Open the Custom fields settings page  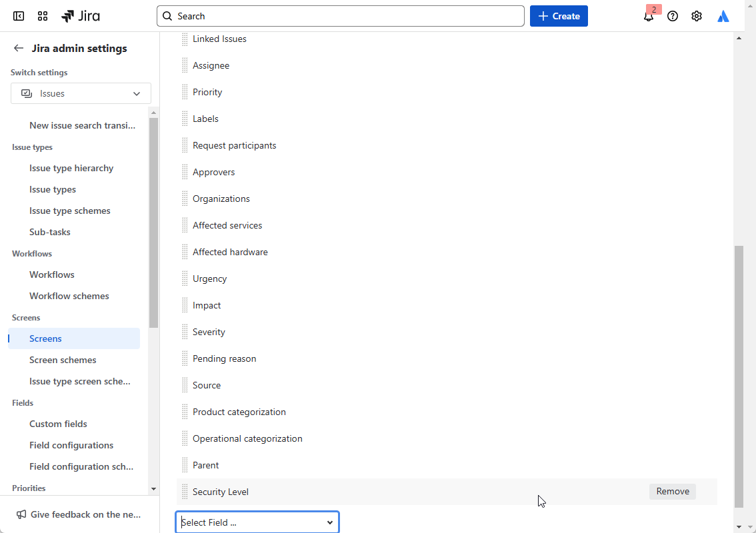pos(58,424)
